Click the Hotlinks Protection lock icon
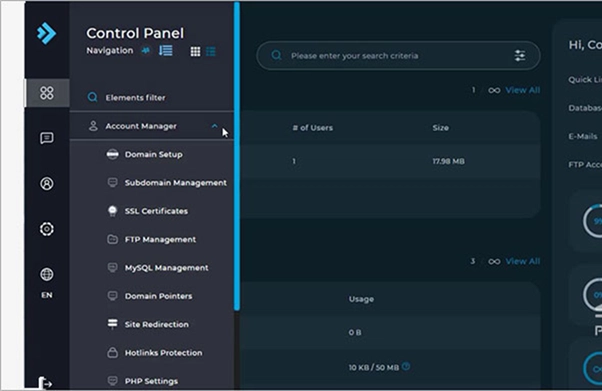 point(112,352)
